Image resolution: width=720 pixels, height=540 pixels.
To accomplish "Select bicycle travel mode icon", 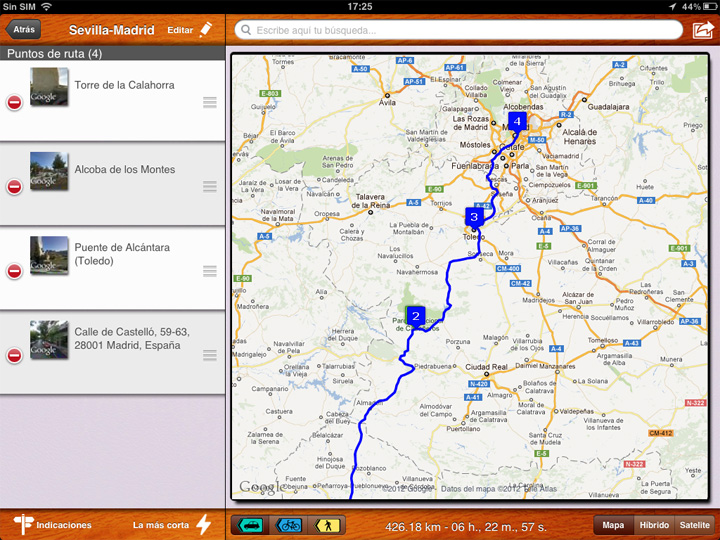I will (289, 525).
